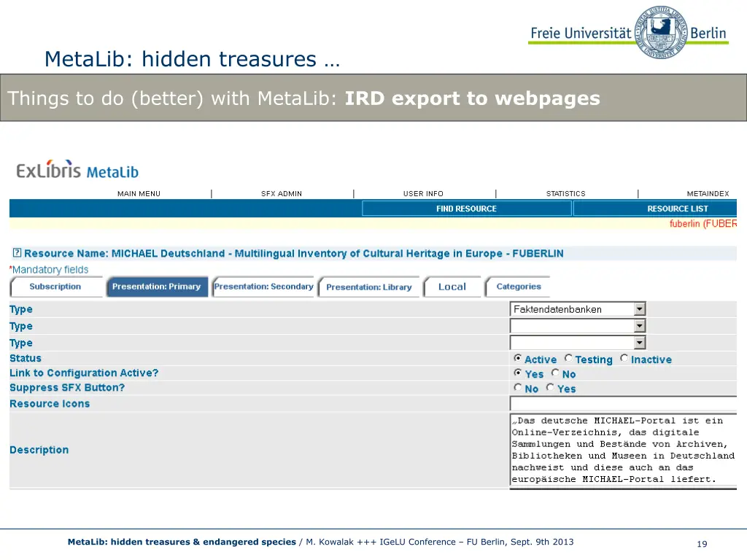The width and height of the screenshot is (747, 560).
Task: Switch to the Local tab
Action: click(452, 287)
